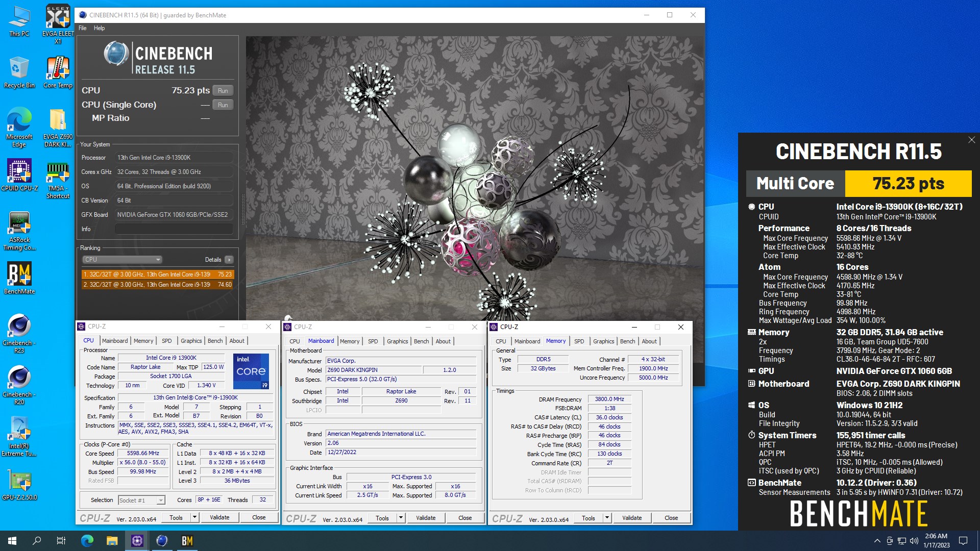Close the BenchMate result panel

click(x=971, y=140)
